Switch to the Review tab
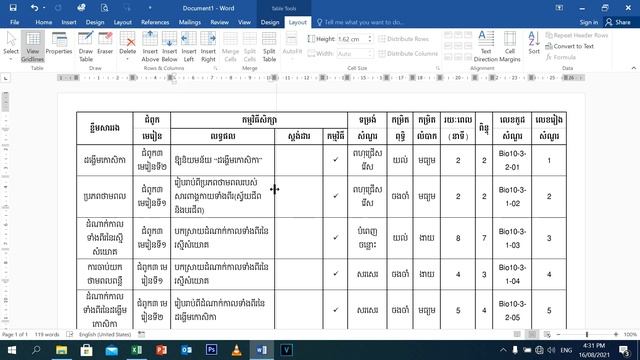The height and width of the screenshot is (360, 640). (220, 22)
